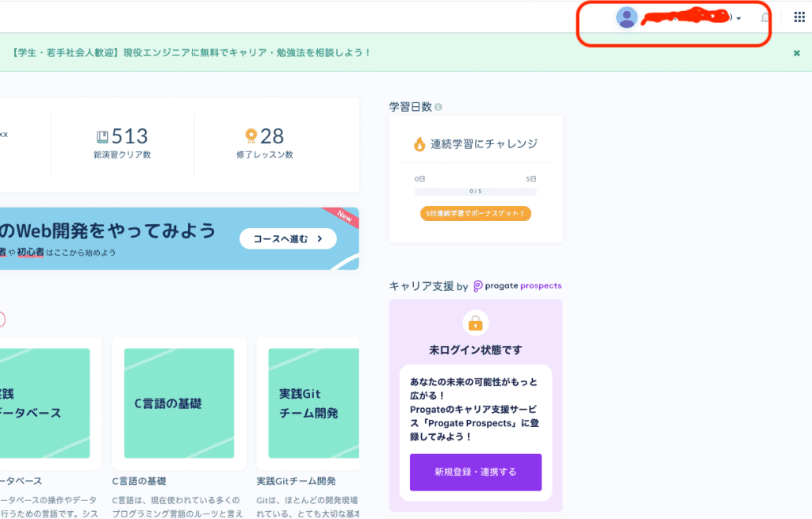812x519 pixels.
Task: Open the notifications bell
Action: click(765, 17)
